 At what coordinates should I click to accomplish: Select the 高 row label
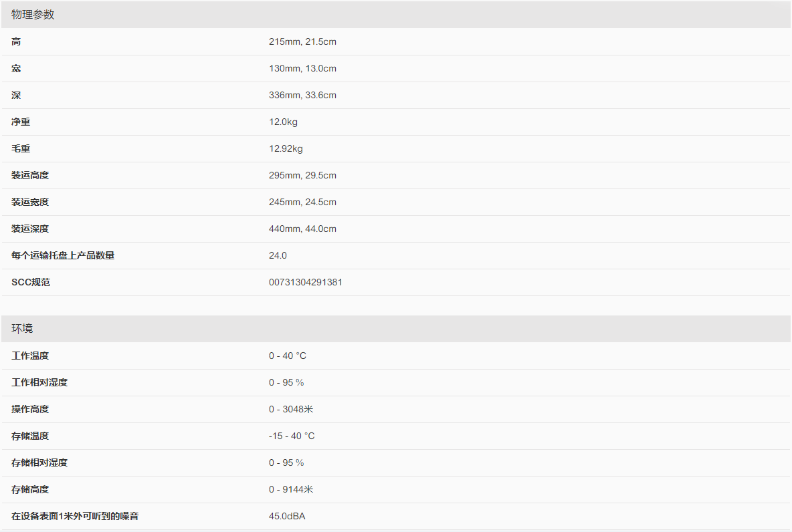(16, 41)
